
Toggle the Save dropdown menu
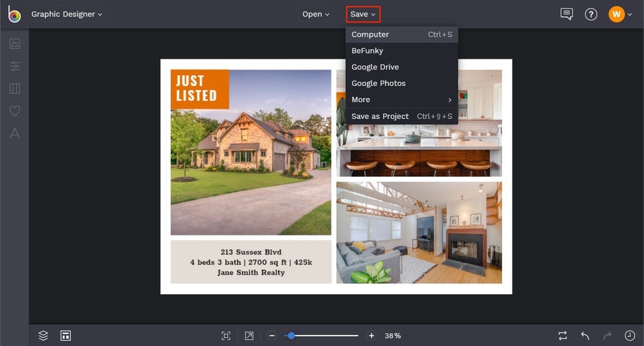[363, 14]
